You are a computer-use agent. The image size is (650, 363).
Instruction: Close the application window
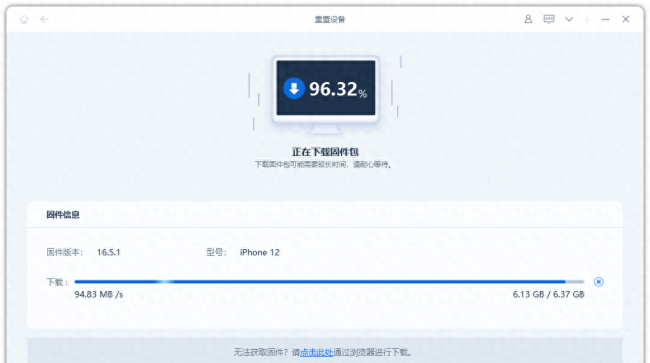pyautogui.click(x=626, y=19)
